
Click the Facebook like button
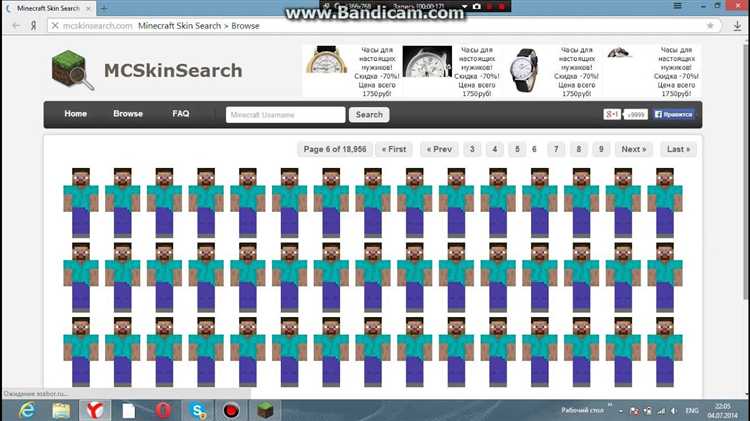click(673, 114)
